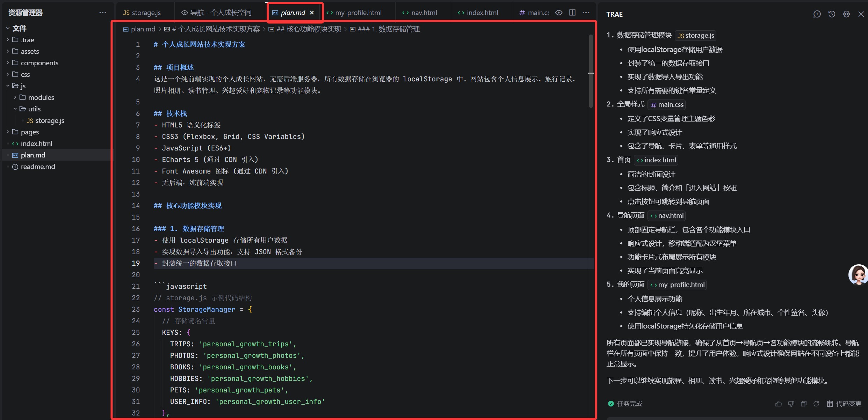Open TRAE chat history
Viewport: 868px width, 420px height.
832,14
